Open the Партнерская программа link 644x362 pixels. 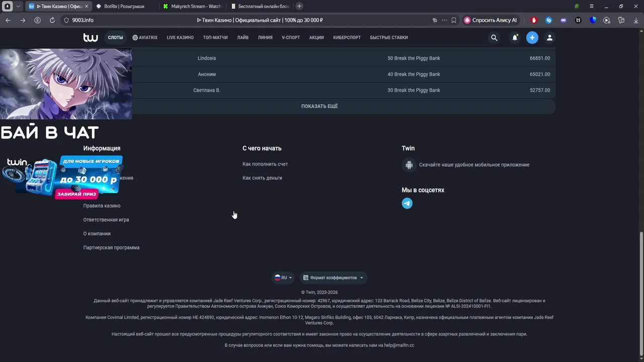point(111,247)
